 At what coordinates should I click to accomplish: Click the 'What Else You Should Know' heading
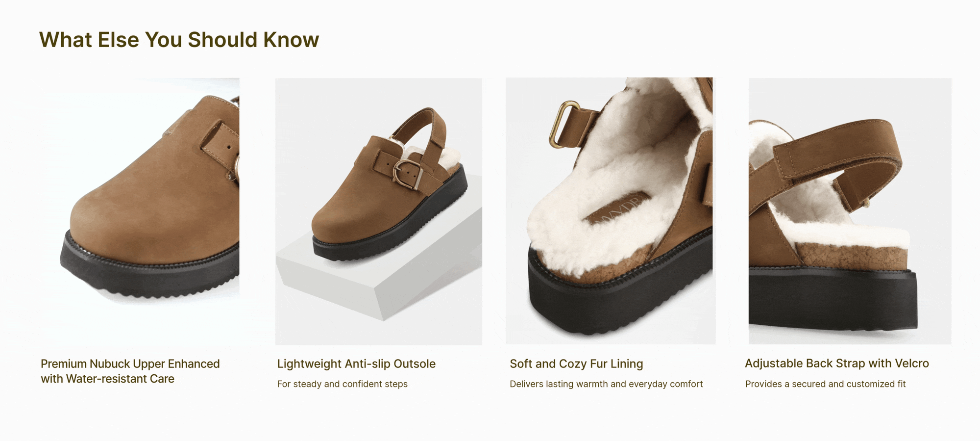[x=179, y=40]
